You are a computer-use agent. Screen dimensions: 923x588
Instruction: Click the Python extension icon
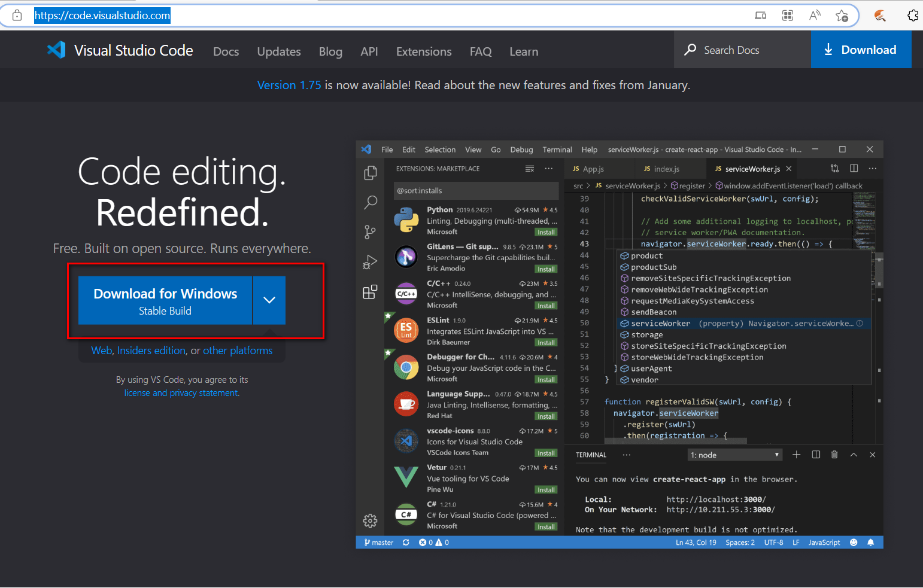(406, 220)
